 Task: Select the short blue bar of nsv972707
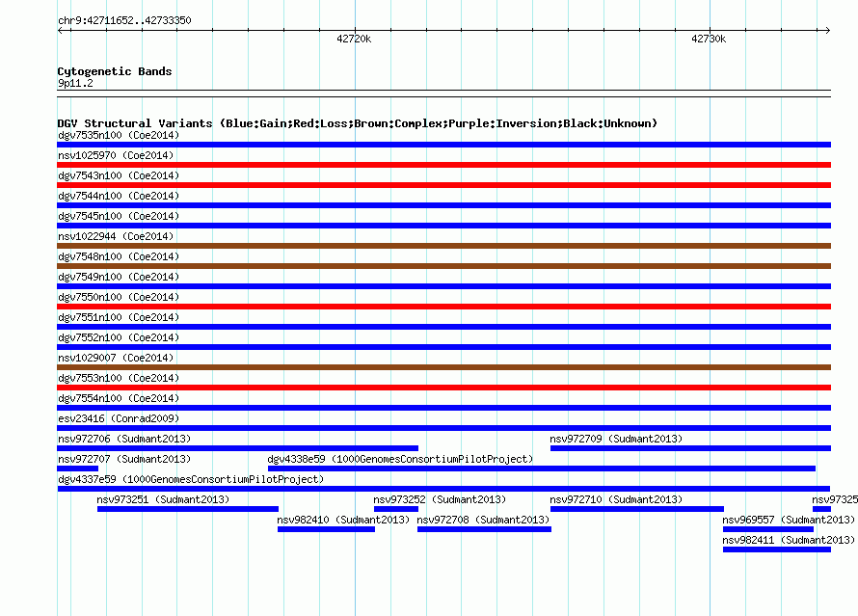point(78,469)
